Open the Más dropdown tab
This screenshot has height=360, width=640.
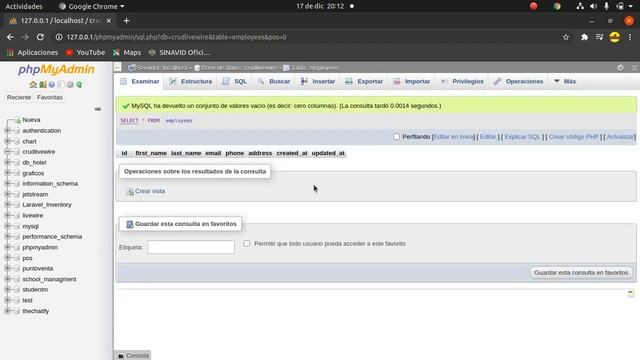[x=565, y=82]
